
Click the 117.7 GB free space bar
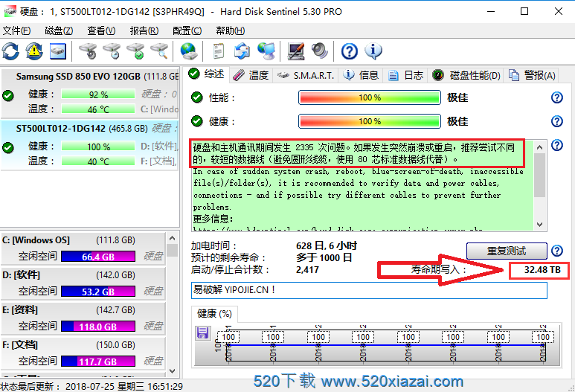pyautogui.click(x=98, y=362)
